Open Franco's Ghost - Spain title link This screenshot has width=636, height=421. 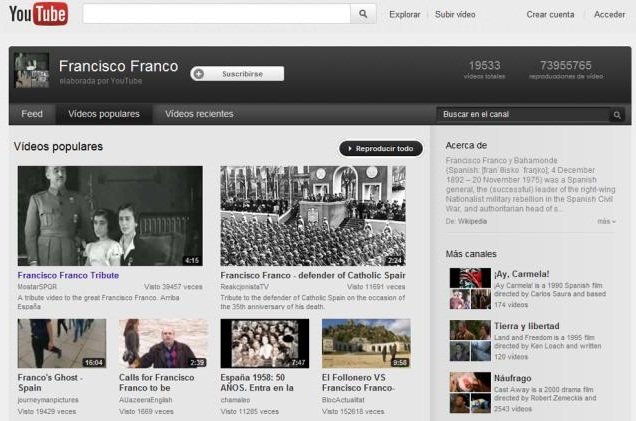point(50,382)
